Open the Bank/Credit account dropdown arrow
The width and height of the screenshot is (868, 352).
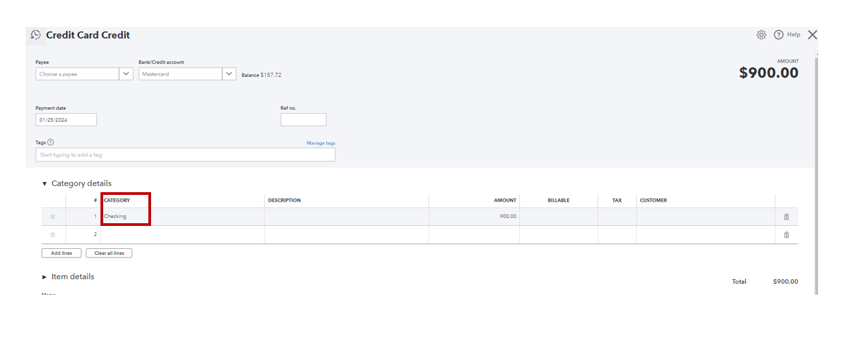[229, 74]
